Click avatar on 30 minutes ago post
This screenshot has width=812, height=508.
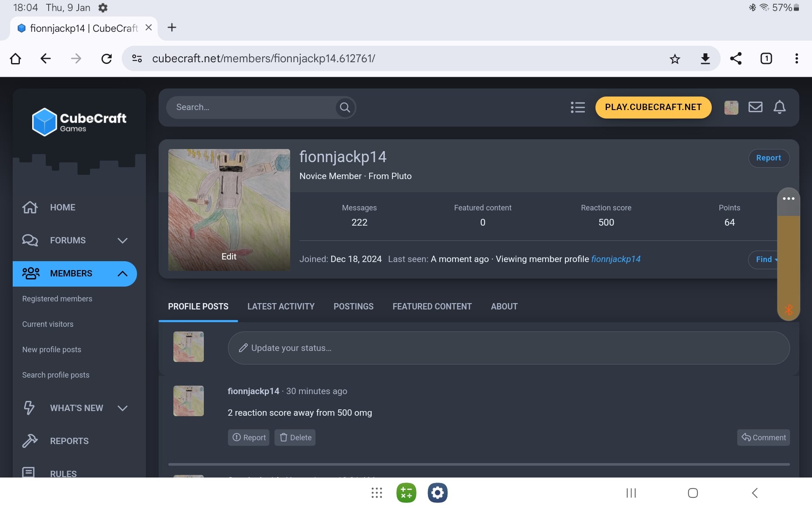pyautogui.click(x=189, y=401)
